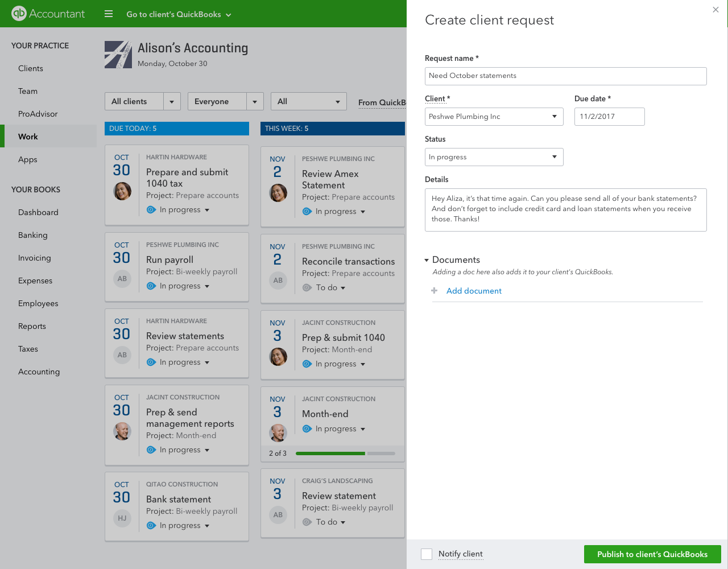Click eye icon on Prep & submit 1040 card
The image size is (728, 569).
pyautogui.click(x=307, y=364)
